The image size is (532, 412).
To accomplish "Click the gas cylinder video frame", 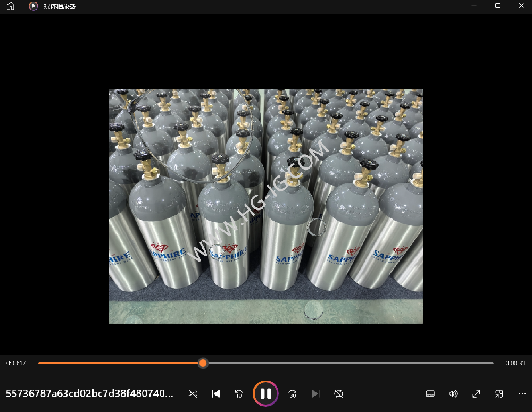I will pyautogui.click(x=266, y=206).
